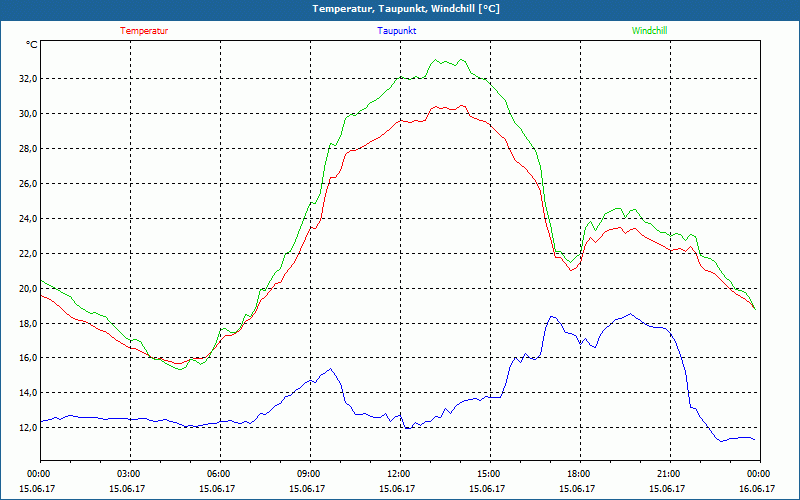Click the '20,0' y-axis value
800x500 pixels.
[x=29, y=288]
